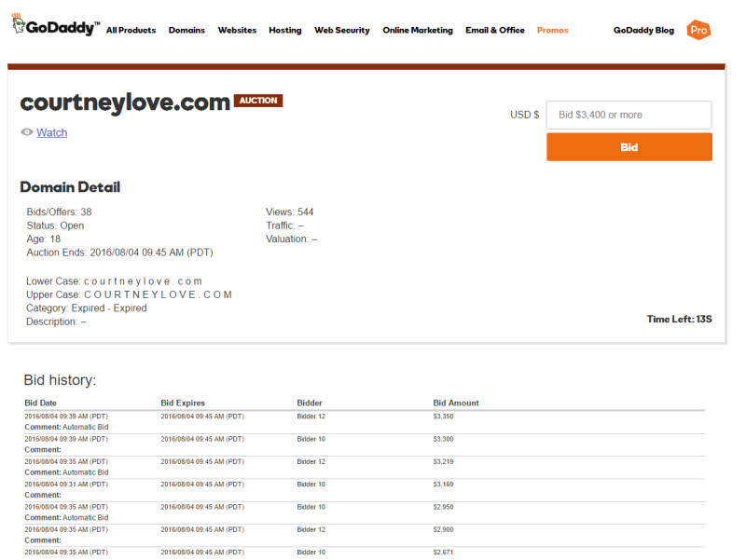This screenshot has width=746, height=560.
Task: Open the Domains menu
Action: click(x=186, y=30)
